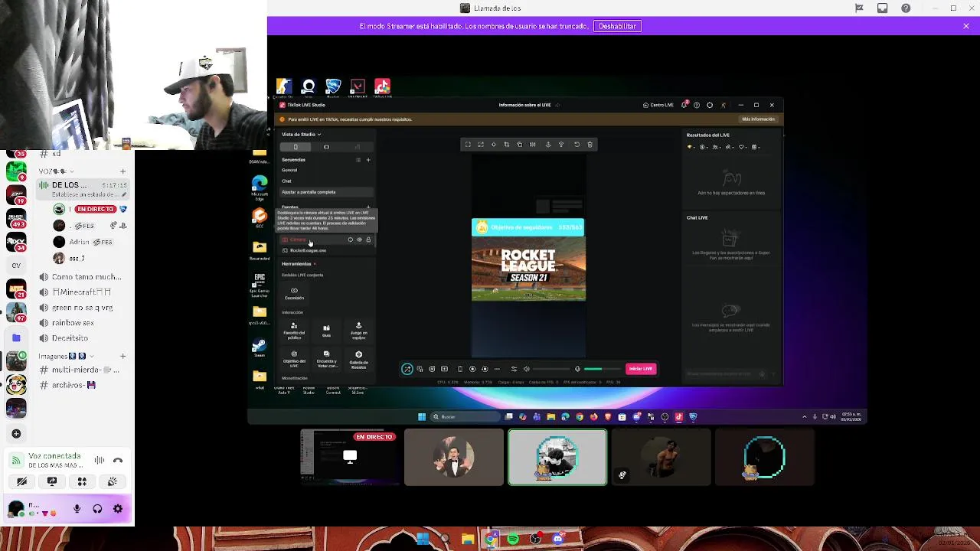The image size is (980, 551).
Task: Select the tuxedo avatar participant tile
Action: point(454,457)
